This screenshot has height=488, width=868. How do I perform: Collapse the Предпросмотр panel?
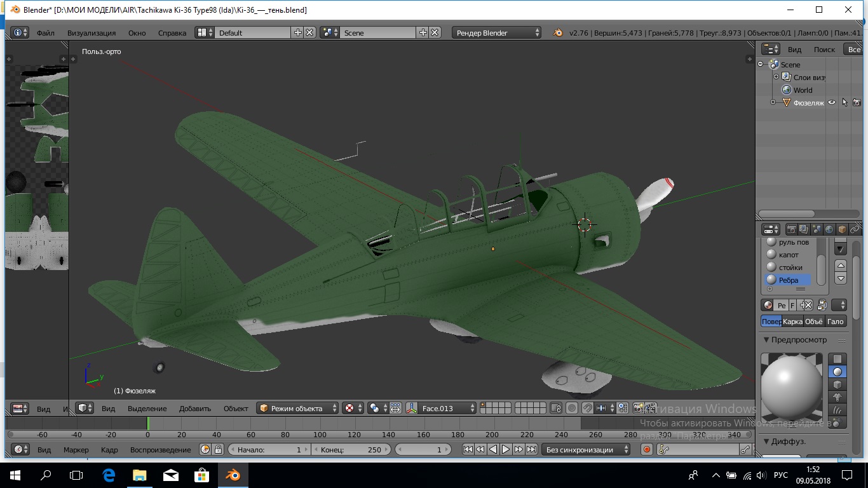tap(799, 339)
